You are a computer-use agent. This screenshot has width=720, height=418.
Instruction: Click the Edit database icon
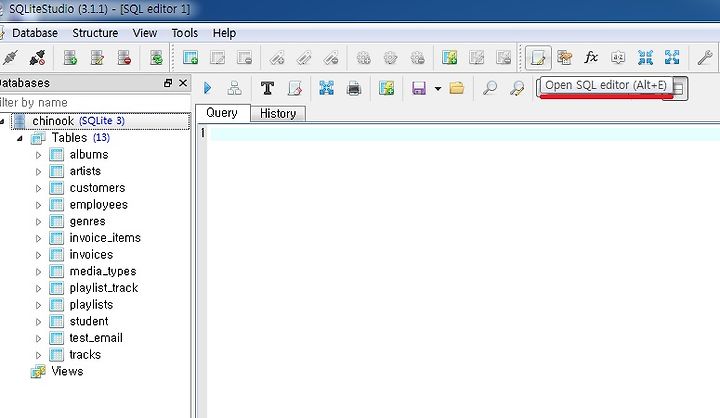(97, 58)
